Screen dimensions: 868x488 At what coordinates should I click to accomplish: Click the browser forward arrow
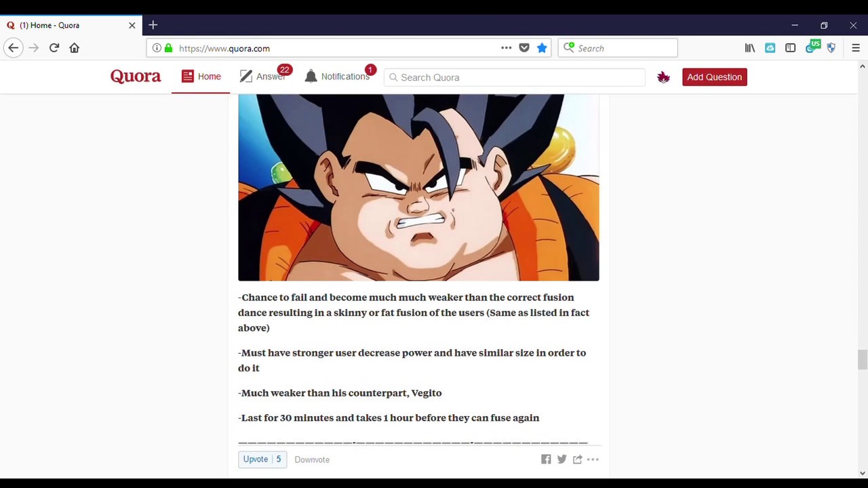click(34, 48)
